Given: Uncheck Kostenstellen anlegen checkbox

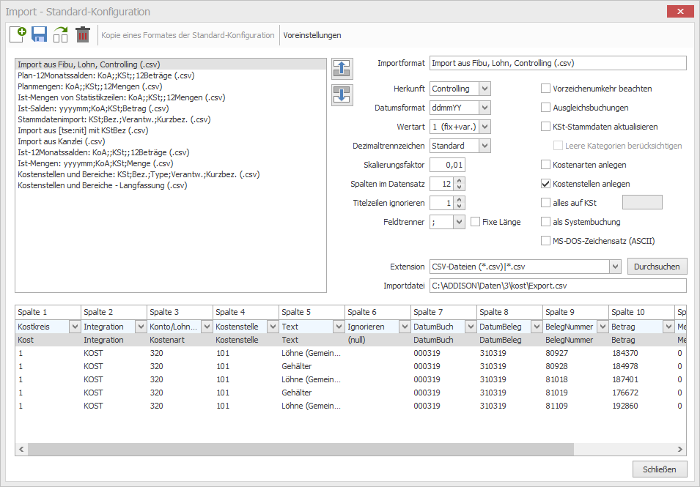Looking at the screenshot, I should point(545,183).
